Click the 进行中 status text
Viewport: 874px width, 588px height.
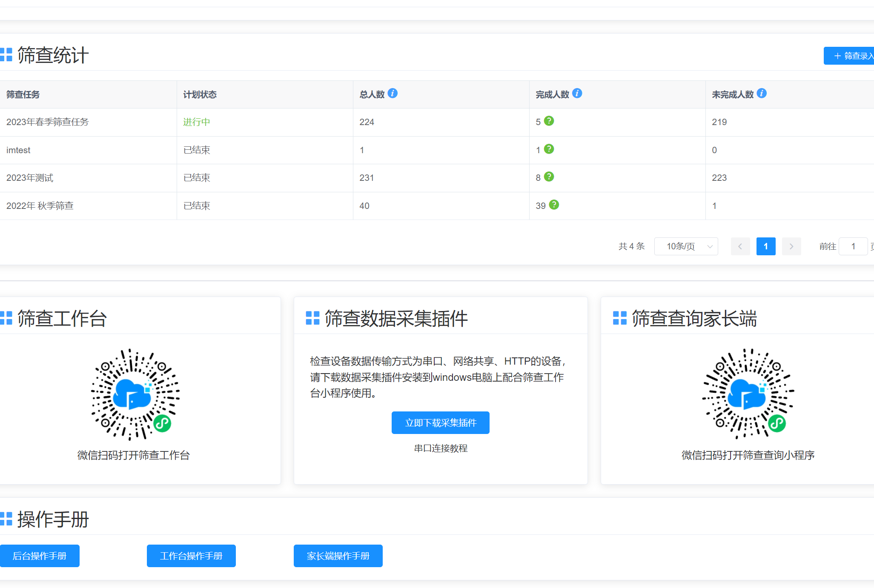point(197,122)
